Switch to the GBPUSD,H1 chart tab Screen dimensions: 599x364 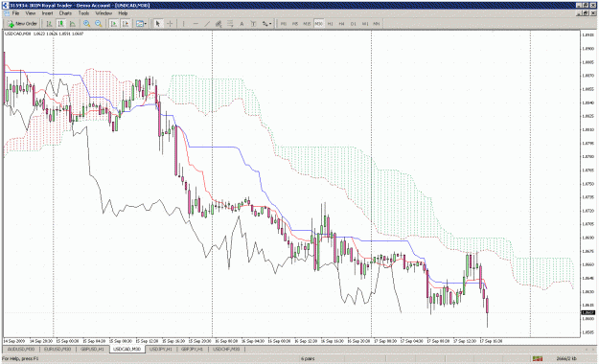click(92, 349)
